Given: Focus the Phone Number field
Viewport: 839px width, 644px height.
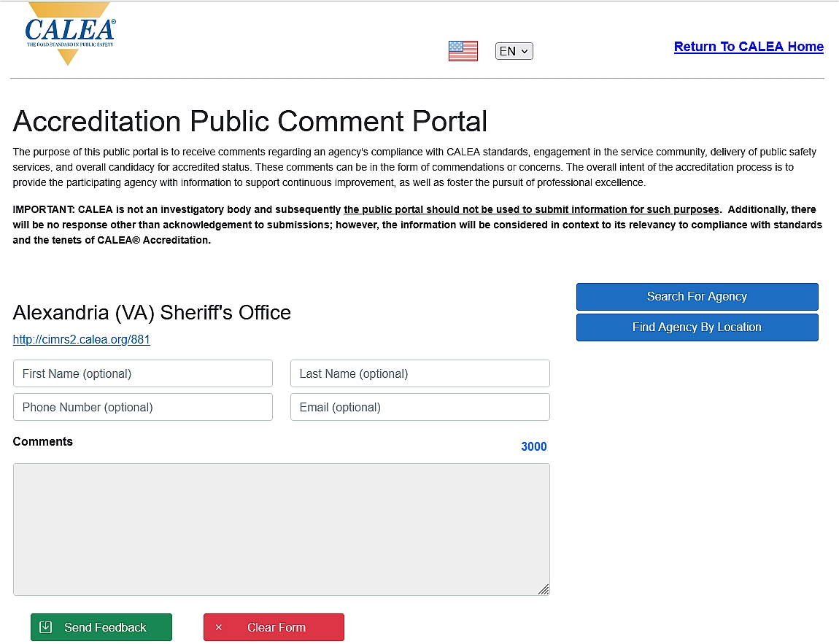Looking at the screenshot, I should pyautogui.click(x=143, y=407).
